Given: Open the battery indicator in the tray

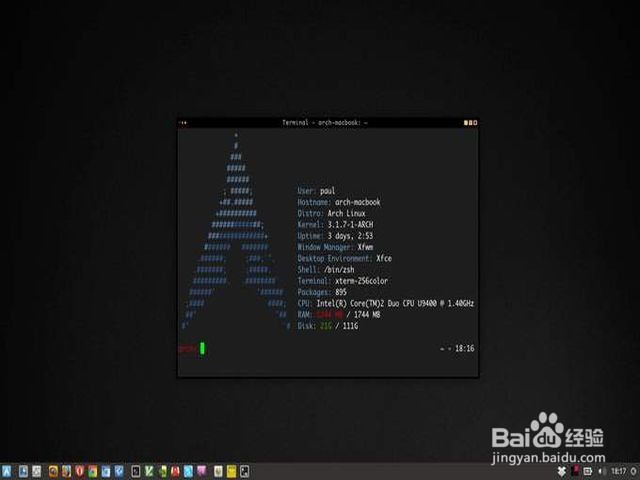Looking at the screenshot, I should click(x=588, y=471).
